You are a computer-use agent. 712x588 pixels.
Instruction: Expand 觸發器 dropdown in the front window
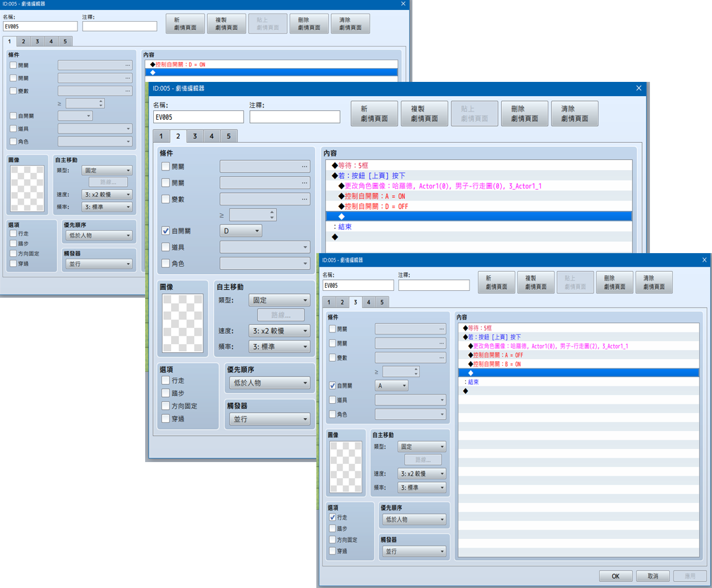tap(414, 551)
